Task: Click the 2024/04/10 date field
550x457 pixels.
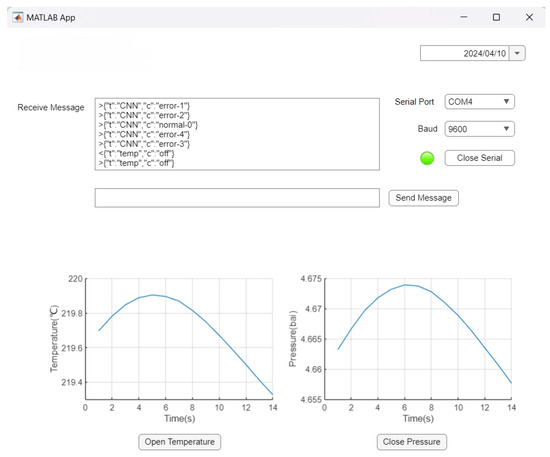Action: click(x=464, y=53)
